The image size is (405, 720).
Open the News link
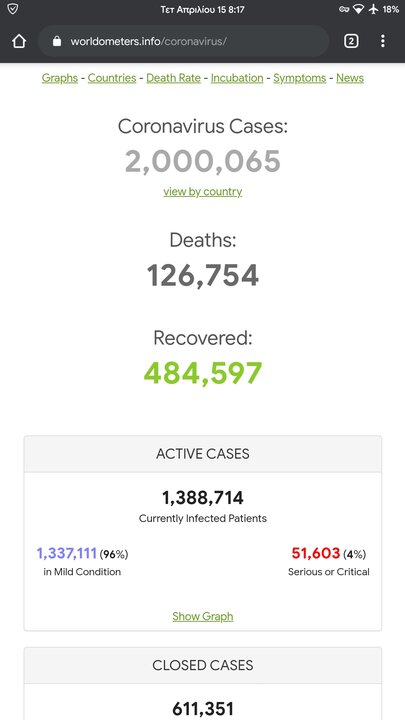[x=350, y=78]
